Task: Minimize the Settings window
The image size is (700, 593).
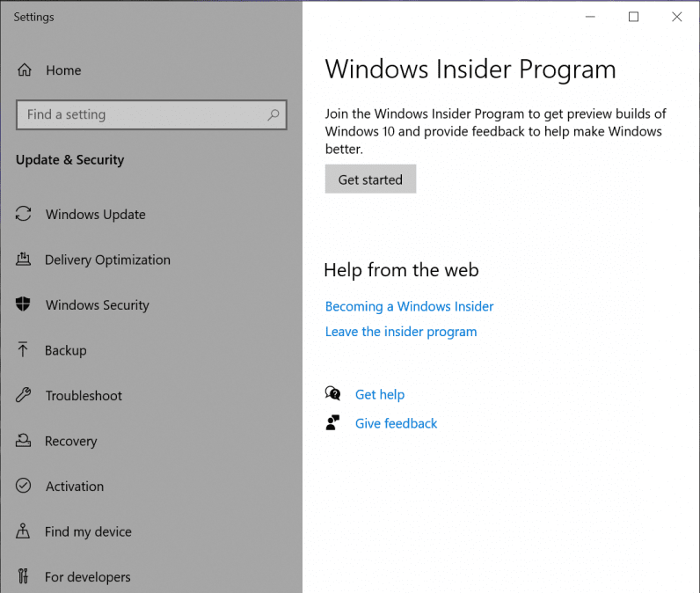Action: coord(590,17)
